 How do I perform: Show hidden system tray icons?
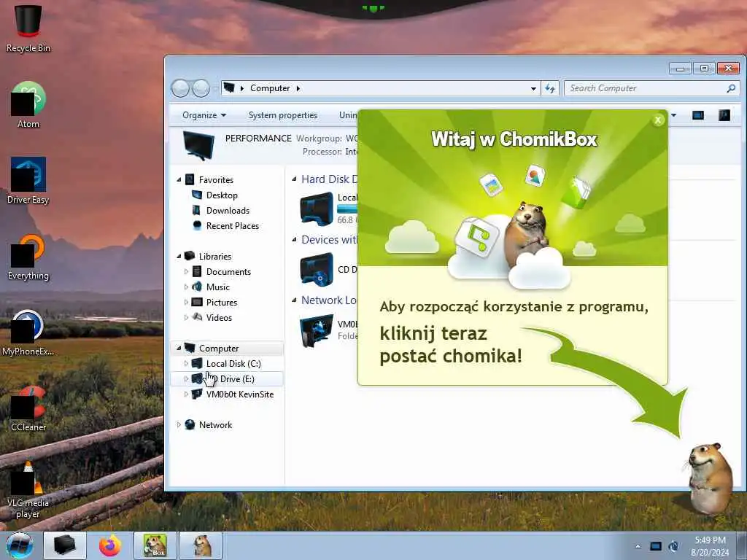tap(638, 546)
